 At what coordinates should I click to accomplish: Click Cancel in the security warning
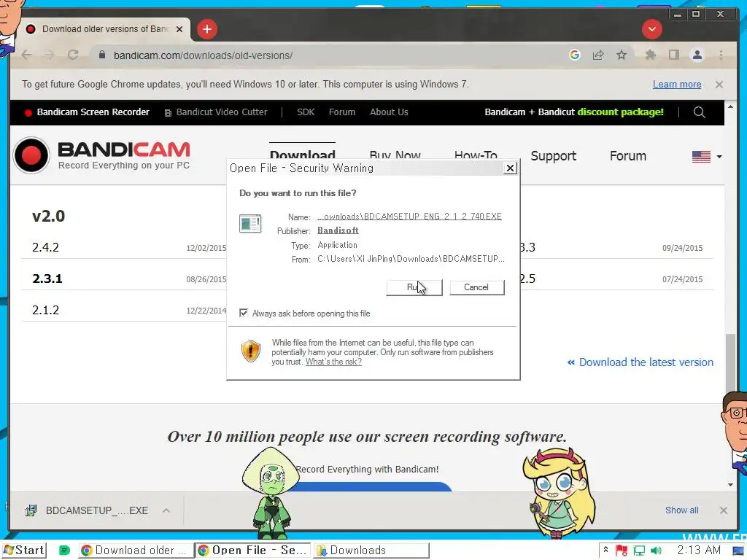click(476, 287)
